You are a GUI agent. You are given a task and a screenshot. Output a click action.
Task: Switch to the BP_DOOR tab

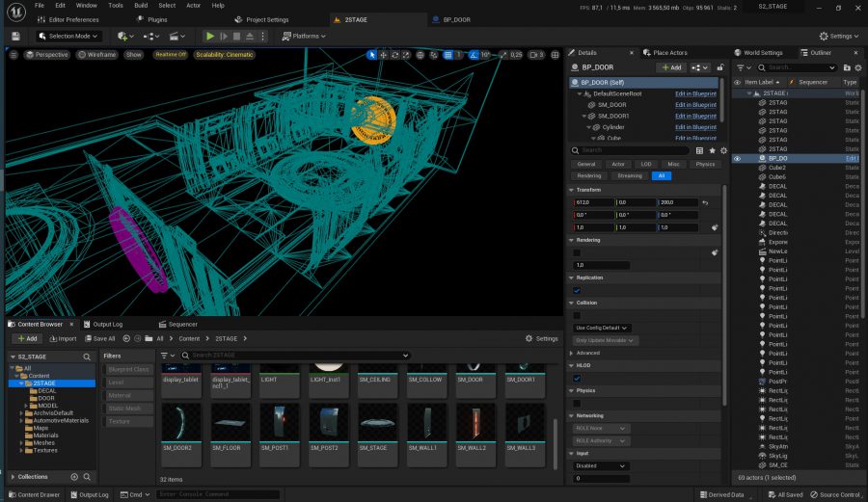pos(456,19)
